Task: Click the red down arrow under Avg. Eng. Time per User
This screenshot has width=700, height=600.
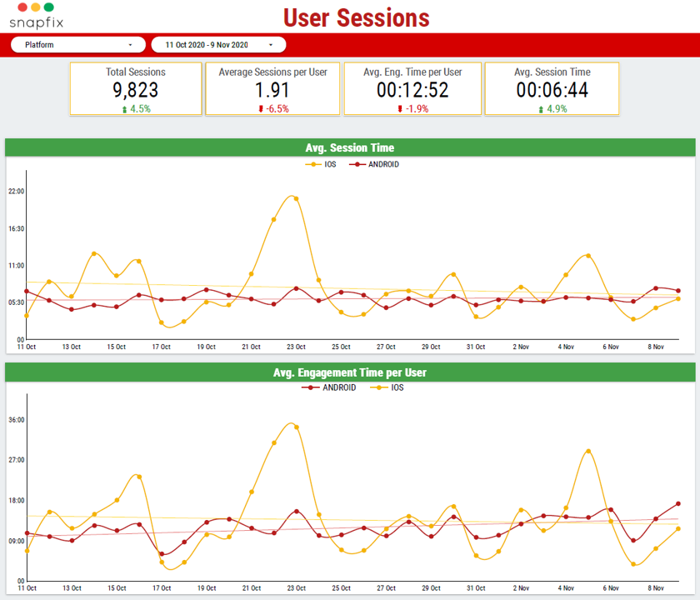Action: (400, 109)
